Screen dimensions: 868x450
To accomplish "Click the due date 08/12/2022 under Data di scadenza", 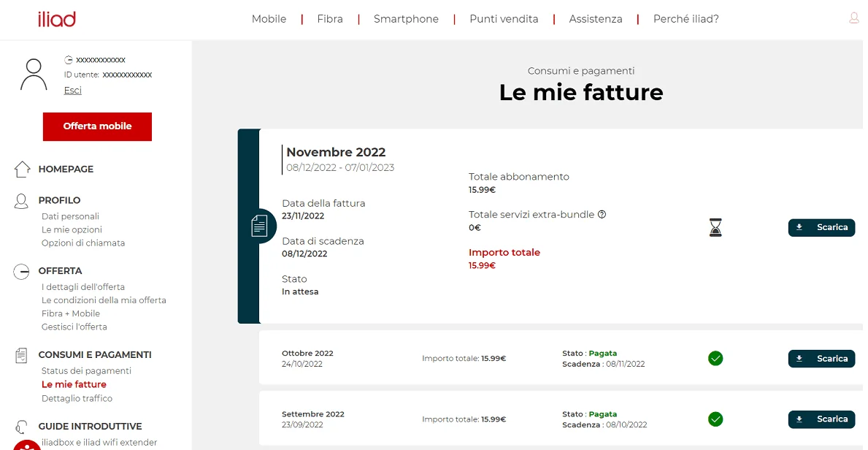I will (304, 253).
